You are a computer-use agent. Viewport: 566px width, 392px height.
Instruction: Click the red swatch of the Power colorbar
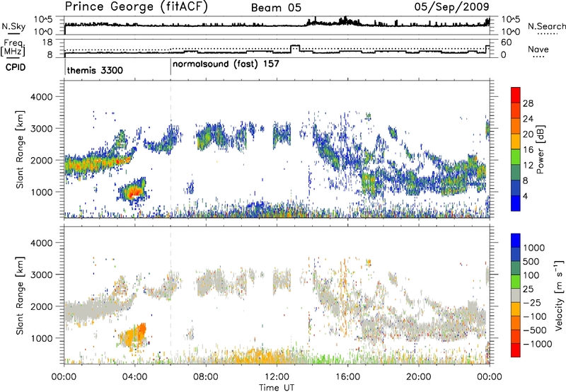pyautogui.click(x=516, y=95)
